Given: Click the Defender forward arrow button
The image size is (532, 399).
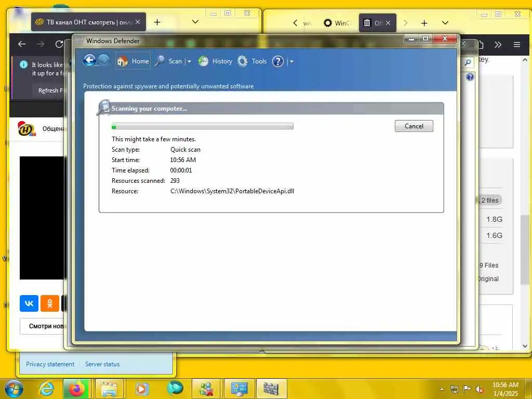Looking at the screenshot, I should pos(103,61).
